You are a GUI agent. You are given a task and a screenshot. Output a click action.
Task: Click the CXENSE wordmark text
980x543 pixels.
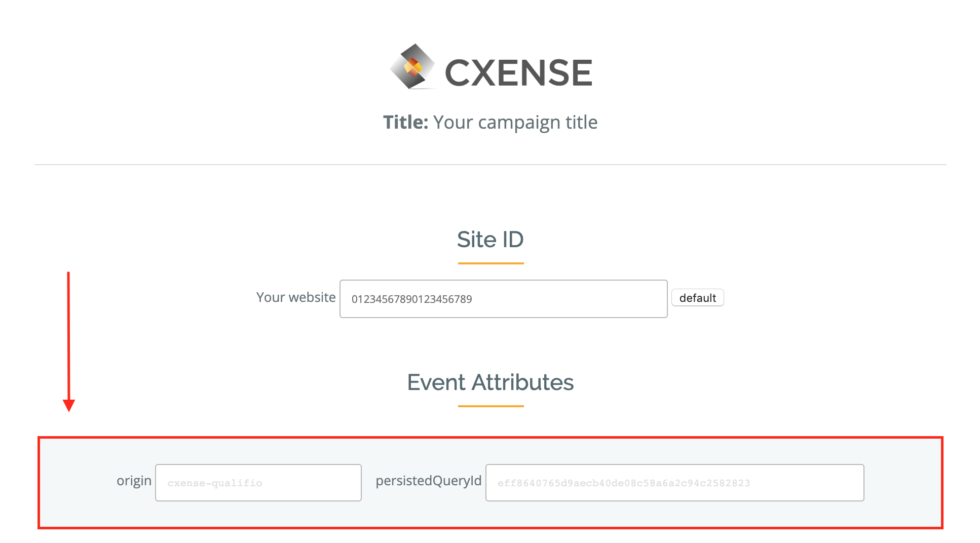[x=518, y=72]
